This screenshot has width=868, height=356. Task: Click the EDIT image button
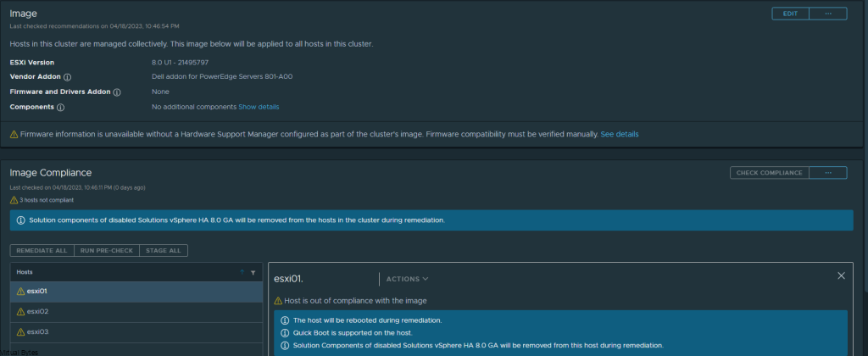pyautogui.click(x=791, y=14)
